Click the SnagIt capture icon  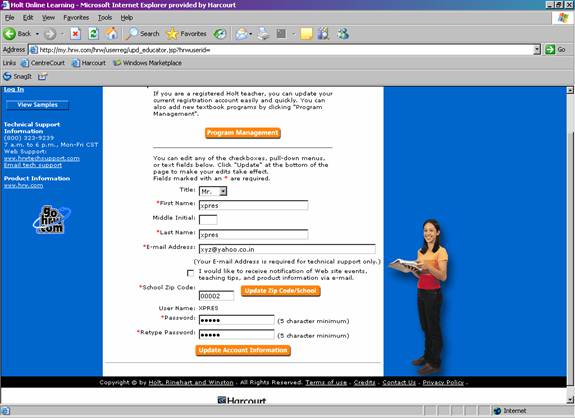pyautogui.click(x=7, y=76)
